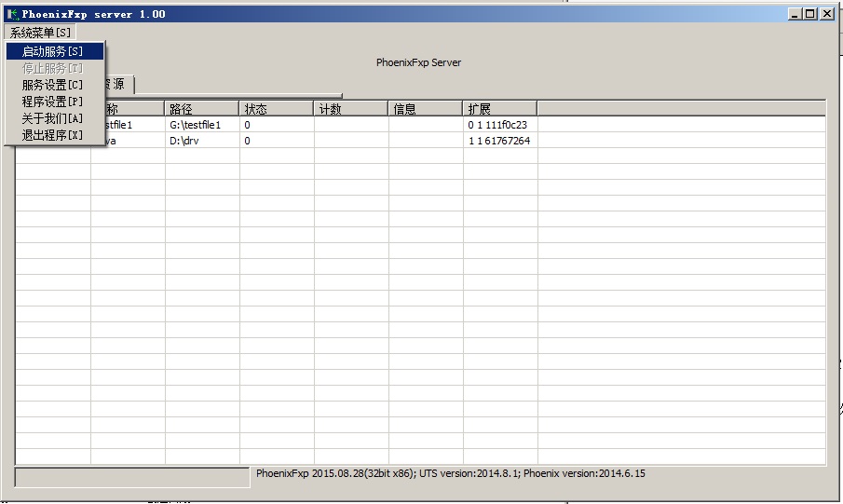
Task: Switch to the partially hidden 源 tab
Action: coord(119,85)
